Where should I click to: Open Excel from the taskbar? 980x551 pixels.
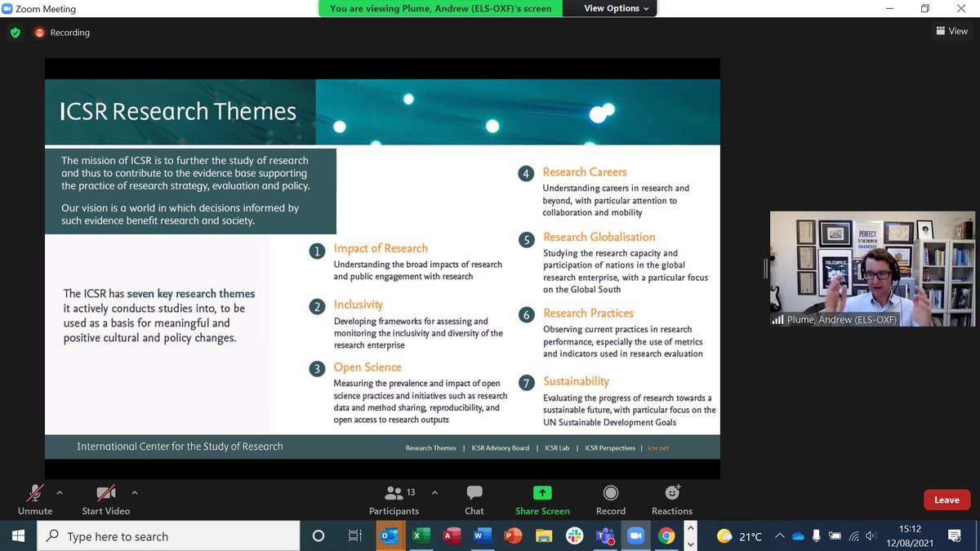pos(420,536)
